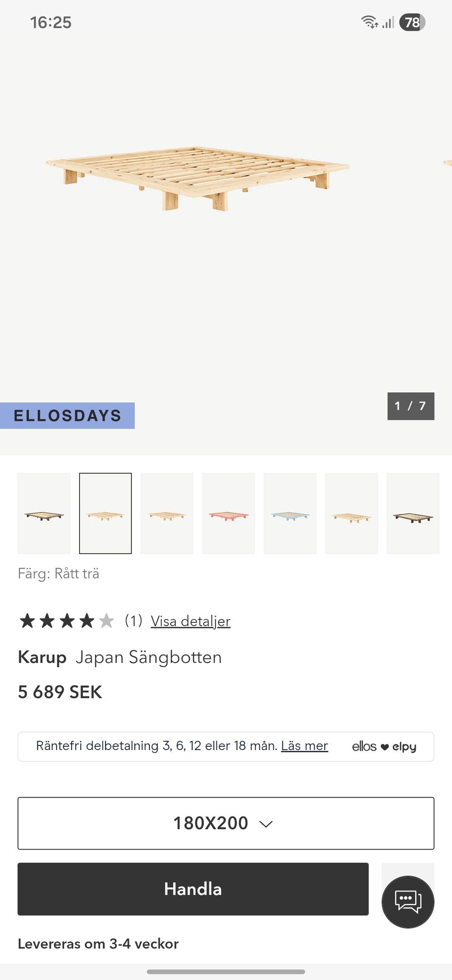Open the live chat bubble icon
Screen dimensions: 452x980
coord(408,901)
